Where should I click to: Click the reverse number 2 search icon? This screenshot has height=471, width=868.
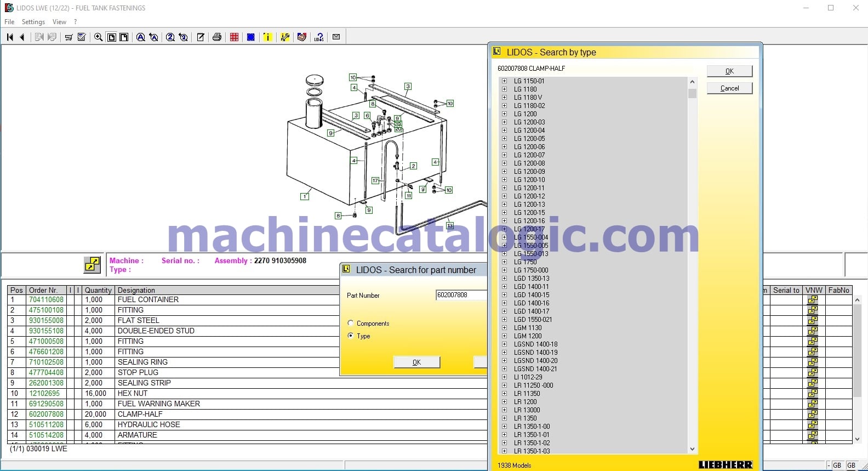point(184,37)
